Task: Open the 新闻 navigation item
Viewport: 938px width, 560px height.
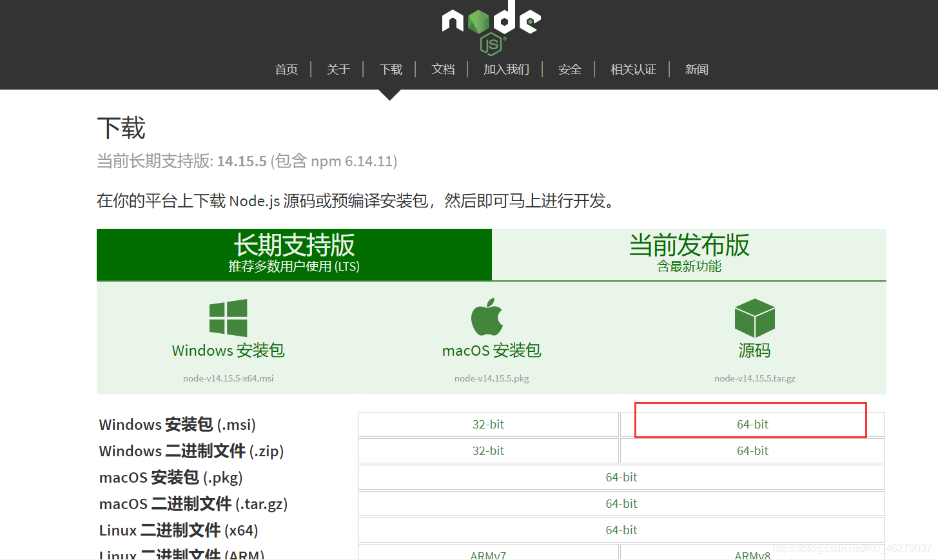Action: pyautogui.click(x=697, y=70)
